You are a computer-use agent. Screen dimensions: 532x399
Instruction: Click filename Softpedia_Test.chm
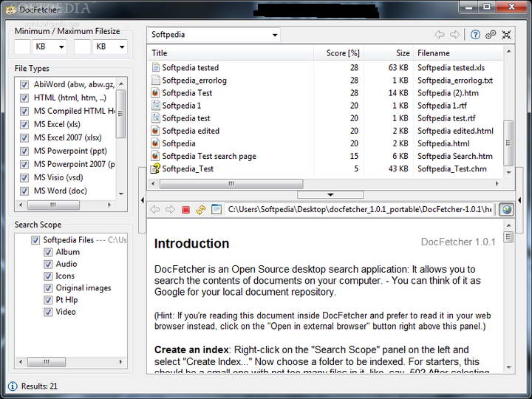point(452,168)
